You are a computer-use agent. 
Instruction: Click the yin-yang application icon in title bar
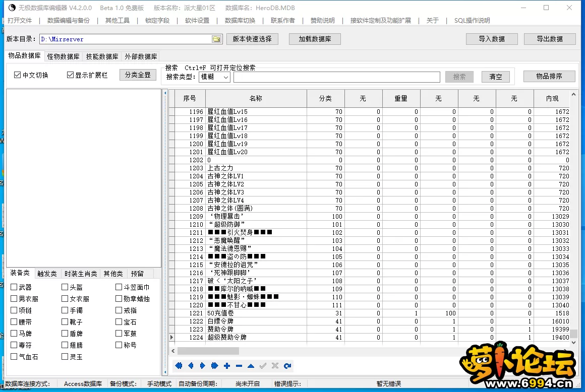12,8
